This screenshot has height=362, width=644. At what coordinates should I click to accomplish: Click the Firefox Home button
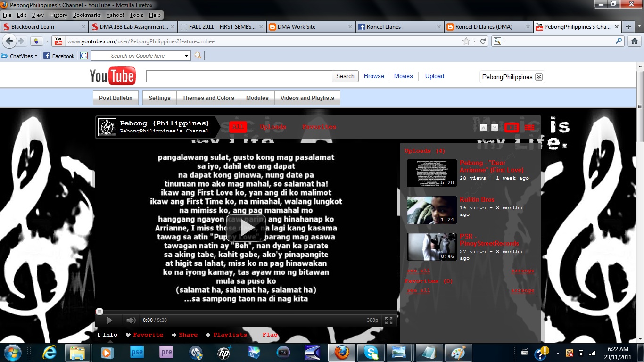tap(635, 41)
